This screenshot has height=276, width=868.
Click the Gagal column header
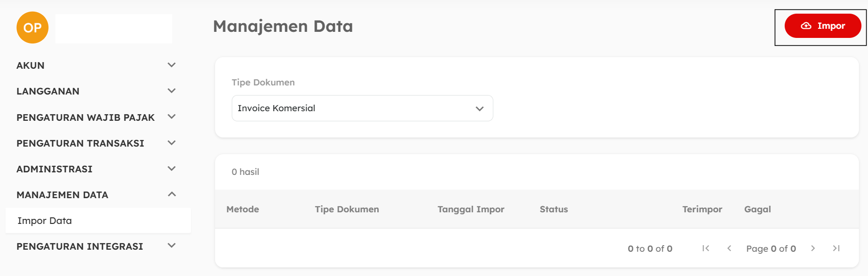pyautogui.click(x=757, y=209)
